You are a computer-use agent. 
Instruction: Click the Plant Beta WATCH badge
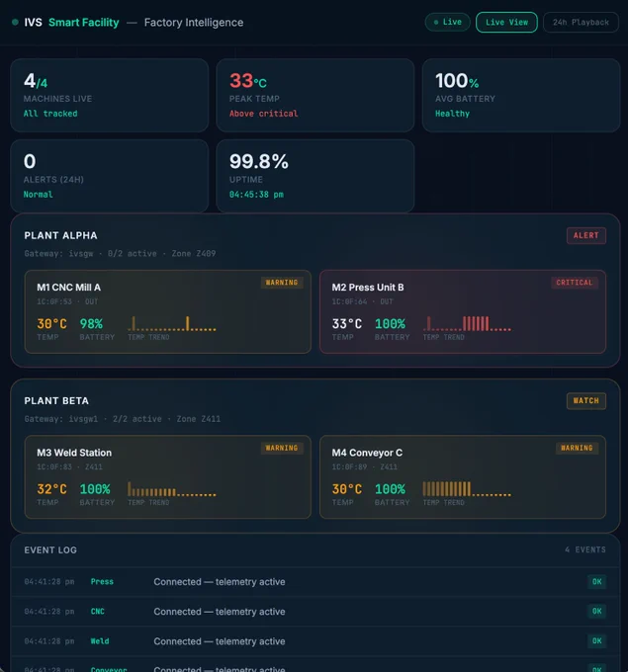point(585,401)
